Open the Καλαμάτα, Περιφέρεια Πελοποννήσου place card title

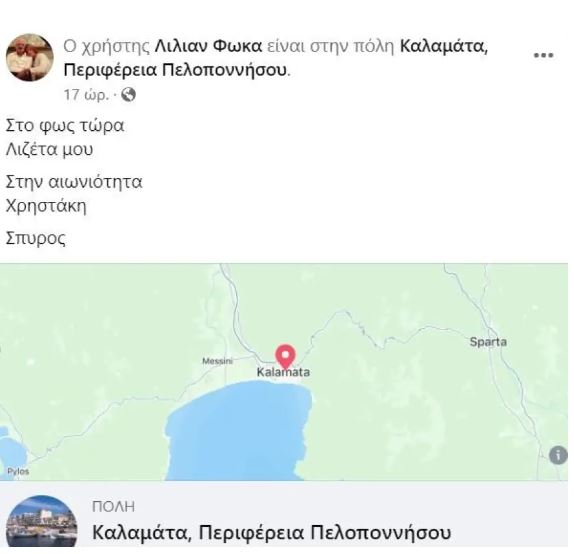point(271,532)
